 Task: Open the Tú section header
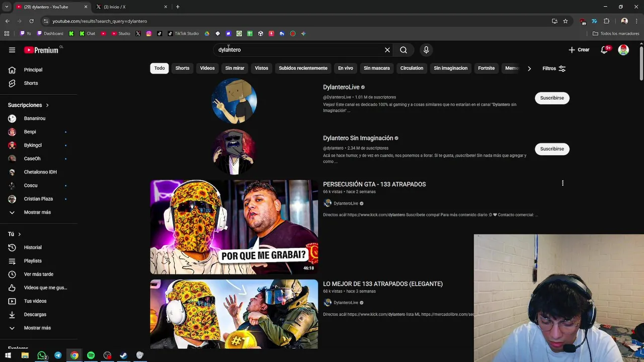(x=15, y=234)
